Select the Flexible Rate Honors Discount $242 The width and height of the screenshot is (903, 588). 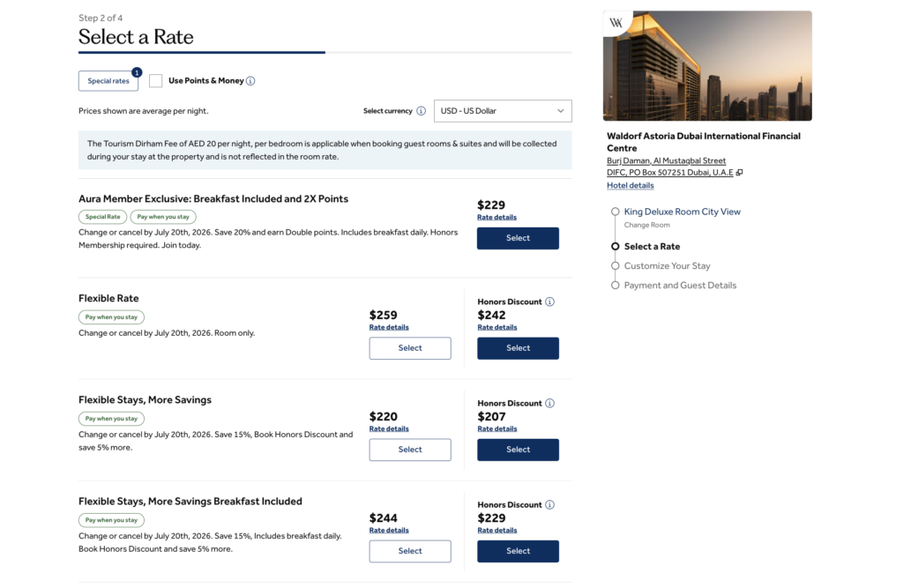[518, 348]
